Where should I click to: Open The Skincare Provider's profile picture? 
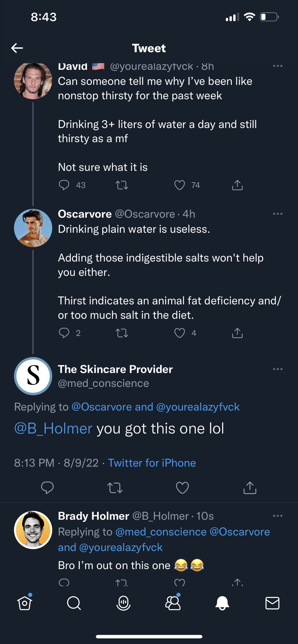[33, 376]
